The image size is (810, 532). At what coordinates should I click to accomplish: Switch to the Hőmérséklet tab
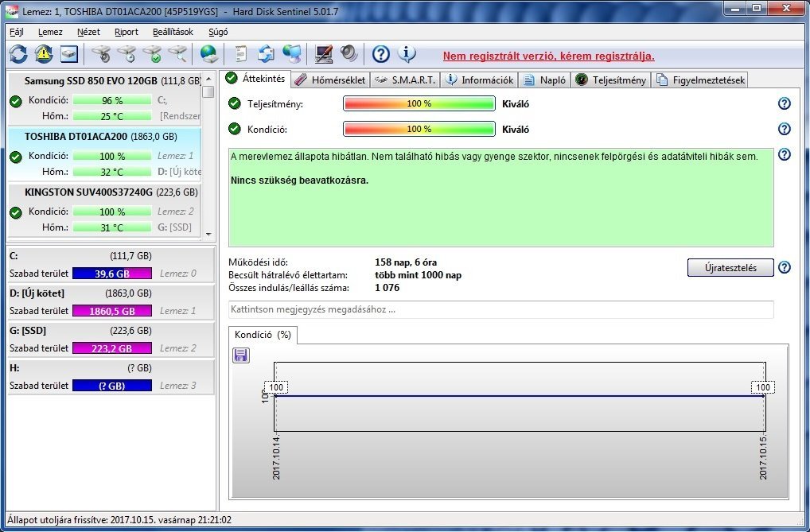(x=331, y=80)
